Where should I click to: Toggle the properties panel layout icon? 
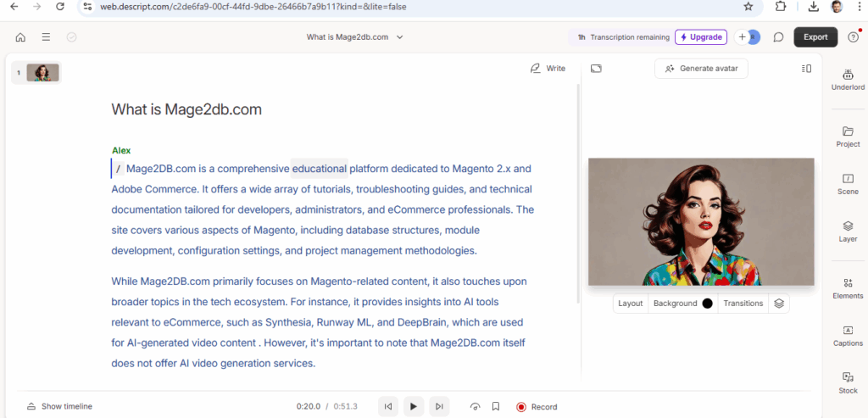(x=807, y=69)
